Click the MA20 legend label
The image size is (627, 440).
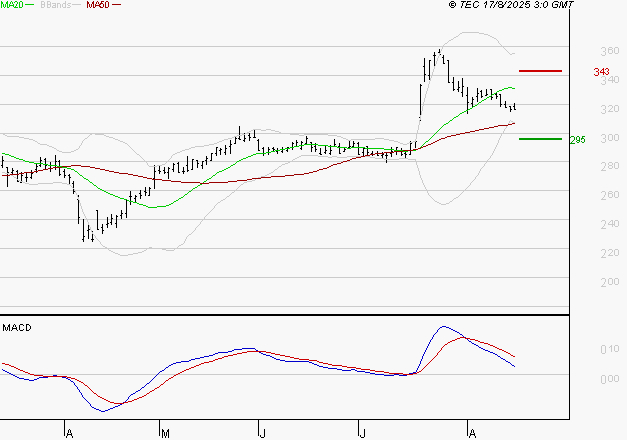pos(11,5)
